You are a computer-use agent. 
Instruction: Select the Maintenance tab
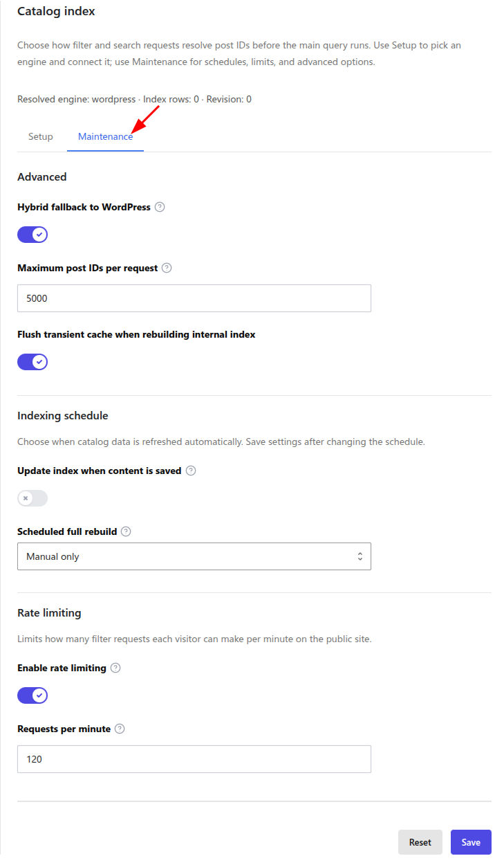click(x=105, y=136)
